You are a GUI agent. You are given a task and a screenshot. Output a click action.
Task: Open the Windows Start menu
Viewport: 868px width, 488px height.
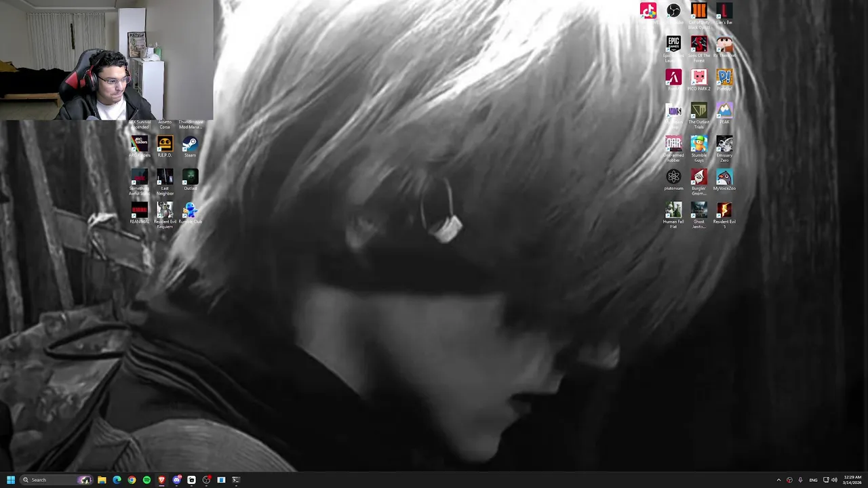tap(10, 480)
